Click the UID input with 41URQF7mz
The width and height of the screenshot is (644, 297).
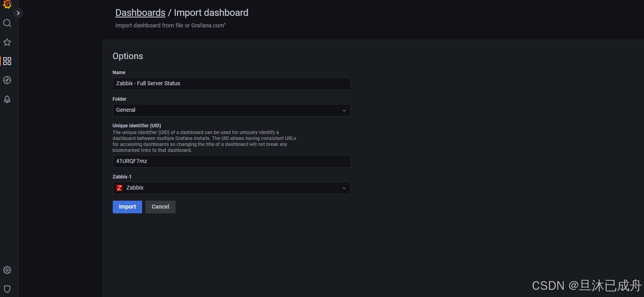point(231,161)
